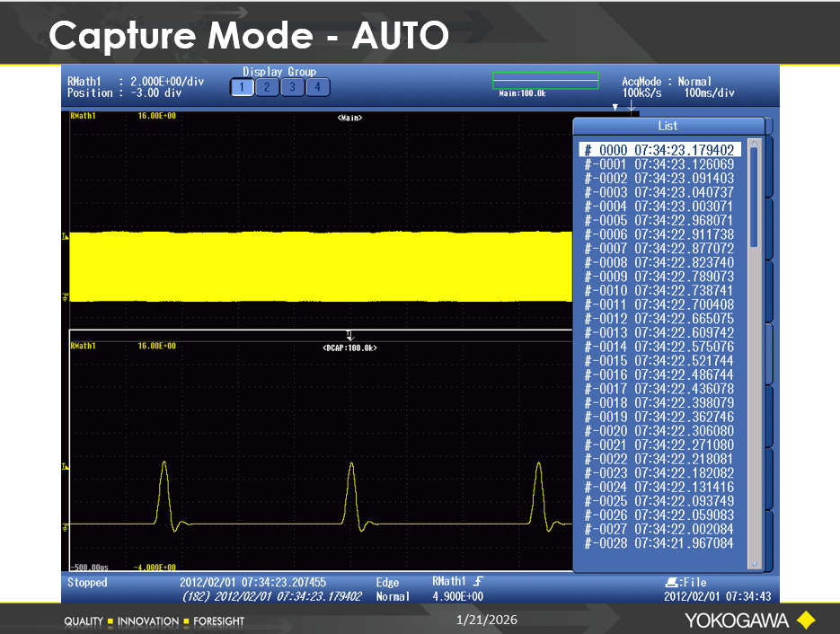This screenshot has width=840, height=634.
Task: Pick history entry #-0028 at bottom
Action: pos(659,543)
